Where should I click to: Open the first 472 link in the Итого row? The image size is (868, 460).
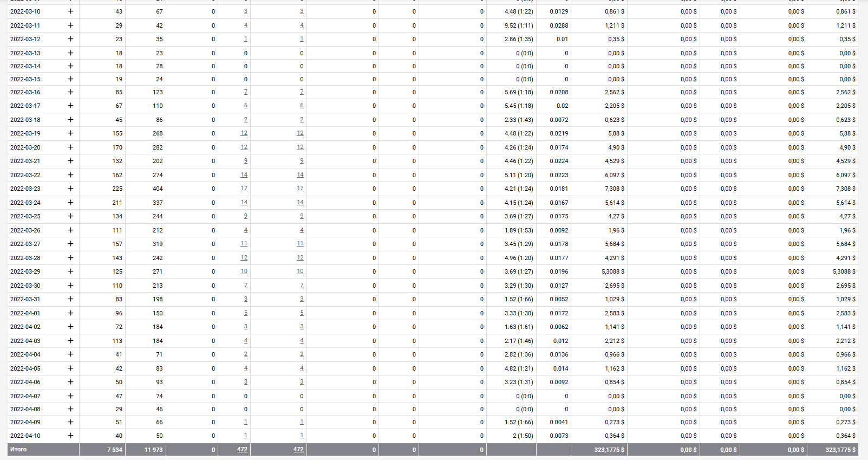coord(242,450)
